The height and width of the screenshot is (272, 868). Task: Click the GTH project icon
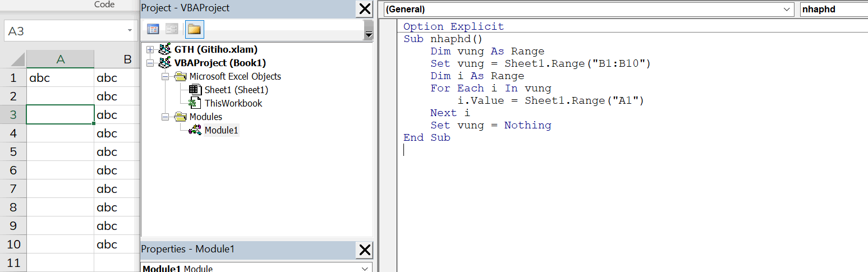pos(165,49)
